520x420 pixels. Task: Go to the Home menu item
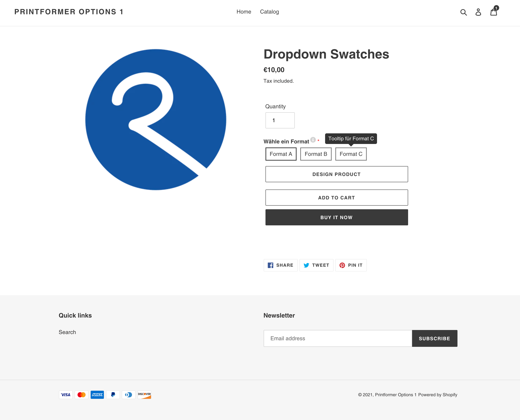[244, 12]
